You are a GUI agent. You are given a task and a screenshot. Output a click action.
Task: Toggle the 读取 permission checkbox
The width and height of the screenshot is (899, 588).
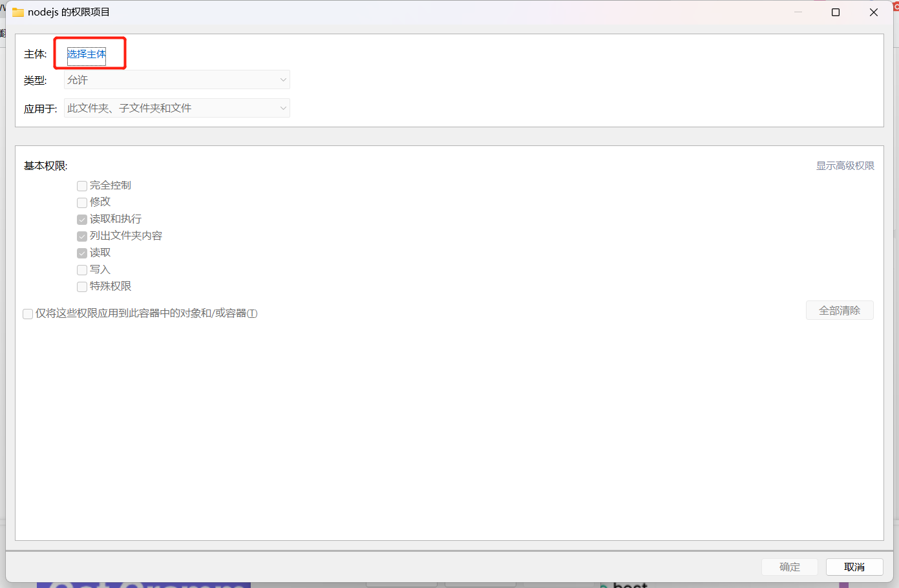82,253
